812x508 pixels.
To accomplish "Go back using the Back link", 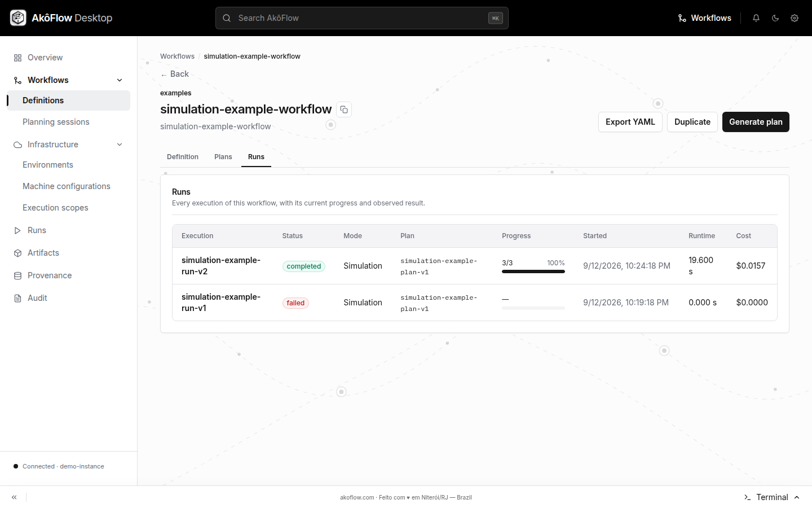I will click(x=175, y=74).
